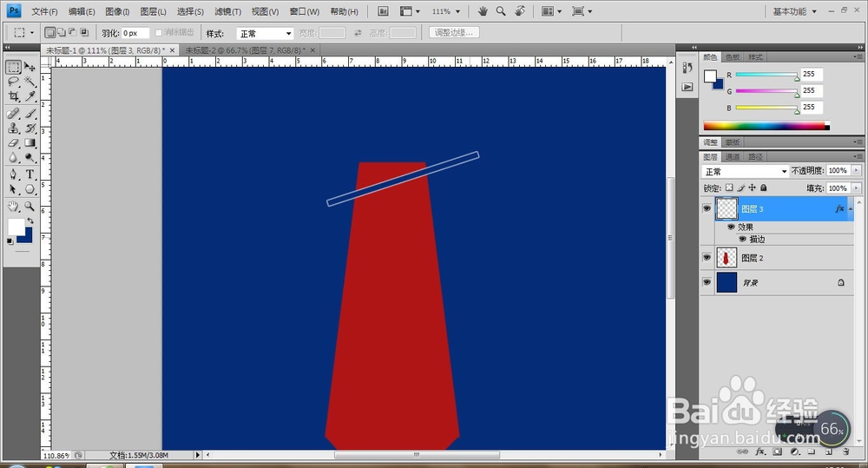
Task: Toggle lock all
Action: [763, 188]
